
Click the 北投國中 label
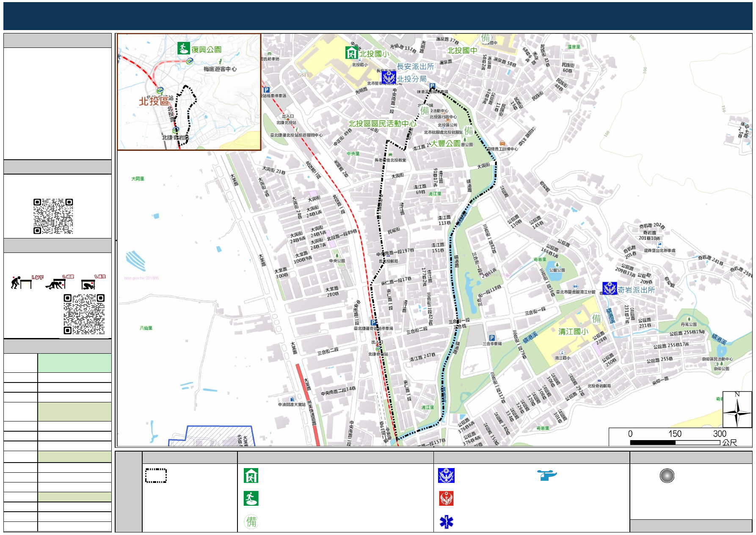point(462,50)
